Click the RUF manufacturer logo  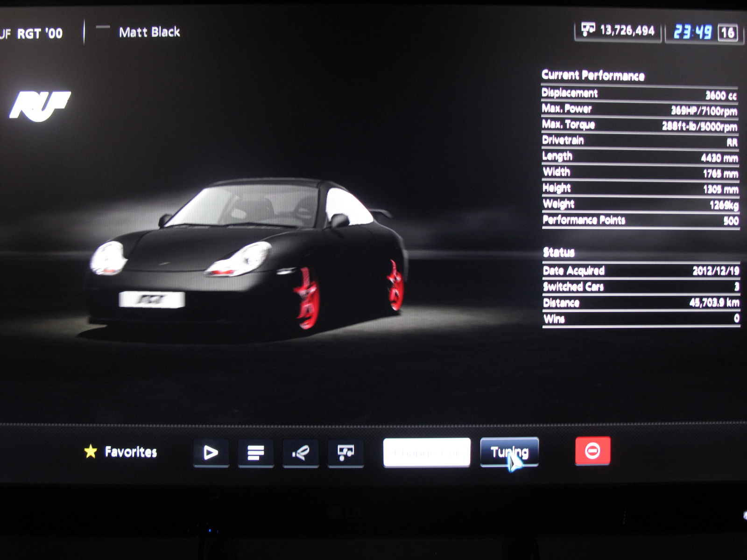pyautogui.click(x=40, y=106)
